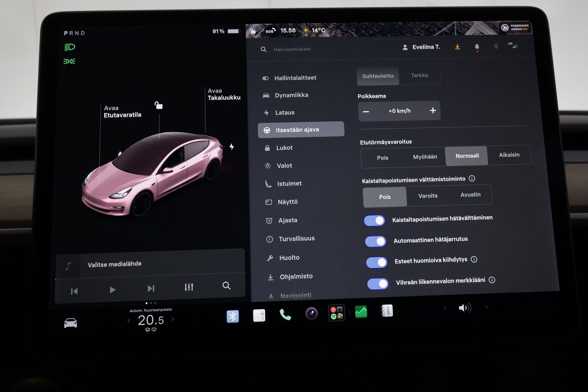Open the Phone app in the dock
The width and height of the screenshot is (588, 392).
click(x=285, y=314)
